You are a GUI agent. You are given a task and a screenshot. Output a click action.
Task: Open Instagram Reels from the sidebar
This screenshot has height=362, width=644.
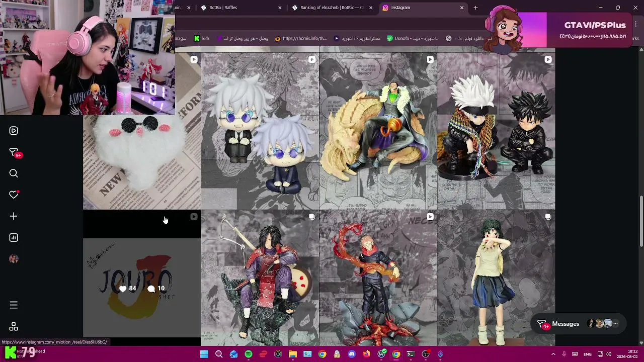click(14, 131)
